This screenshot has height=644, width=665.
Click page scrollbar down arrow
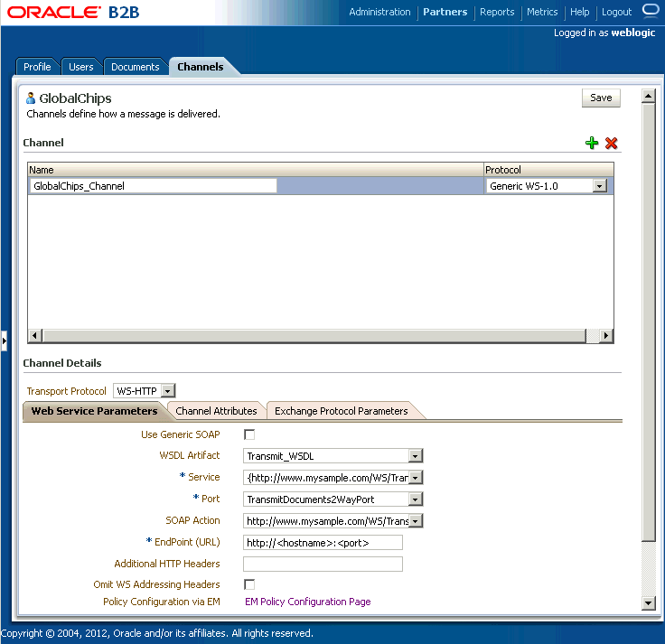point(649,602)
